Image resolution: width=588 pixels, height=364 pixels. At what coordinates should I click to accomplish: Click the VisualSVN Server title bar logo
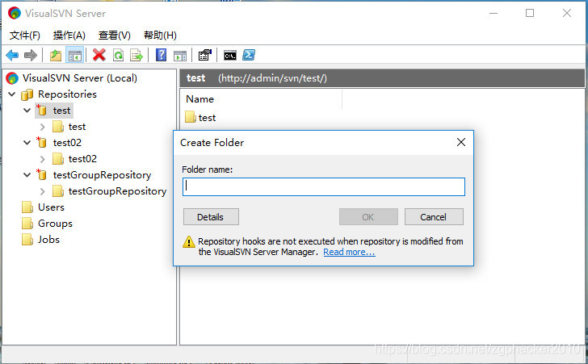pos(15,13)
